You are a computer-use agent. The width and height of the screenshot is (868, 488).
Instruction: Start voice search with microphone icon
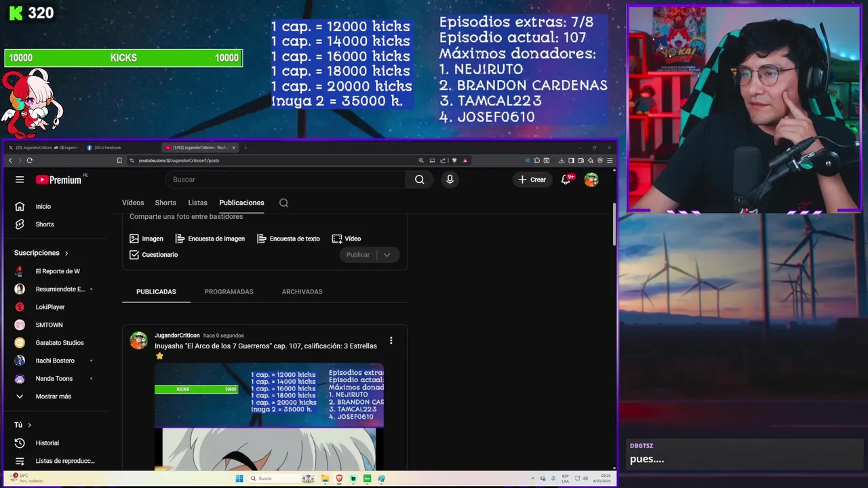450,180
